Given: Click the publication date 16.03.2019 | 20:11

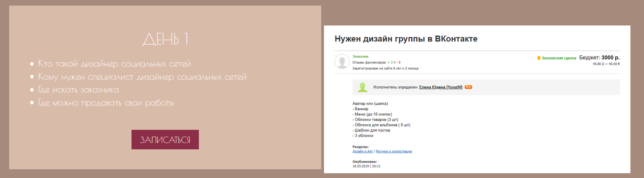Looking at the screenshot, I should [366, 166].
